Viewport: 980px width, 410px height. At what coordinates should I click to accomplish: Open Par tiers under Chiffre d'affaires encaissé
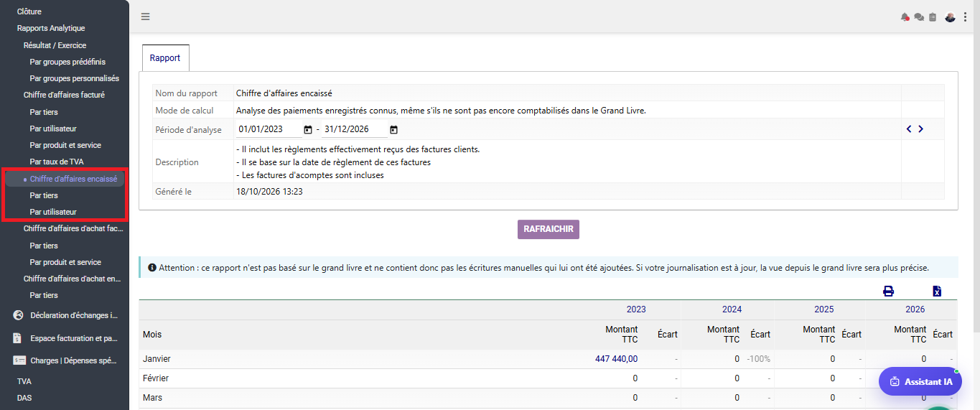[x=44, y=195]
